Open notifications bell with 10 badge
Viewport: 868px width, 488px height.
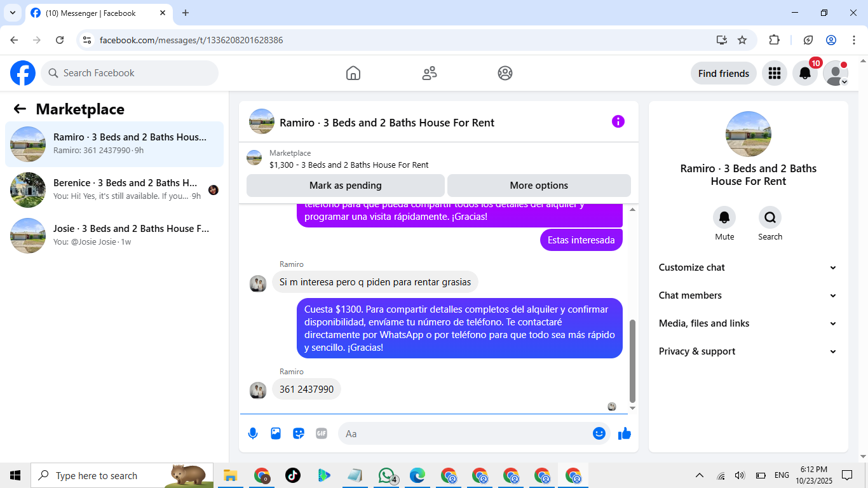[805, 73]
